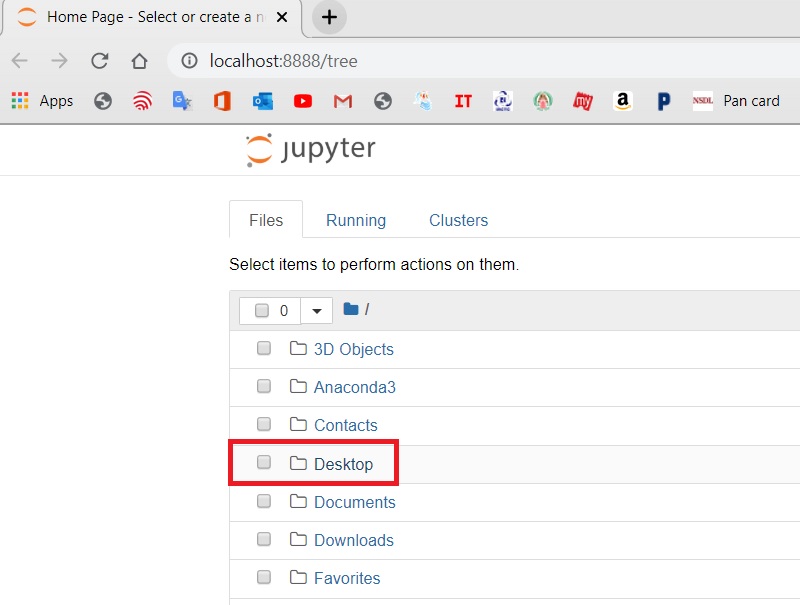Image resolution: width=800 pixels, height=605 pixels.
Task: Open the Documents folder
Action: coord(354,501)
